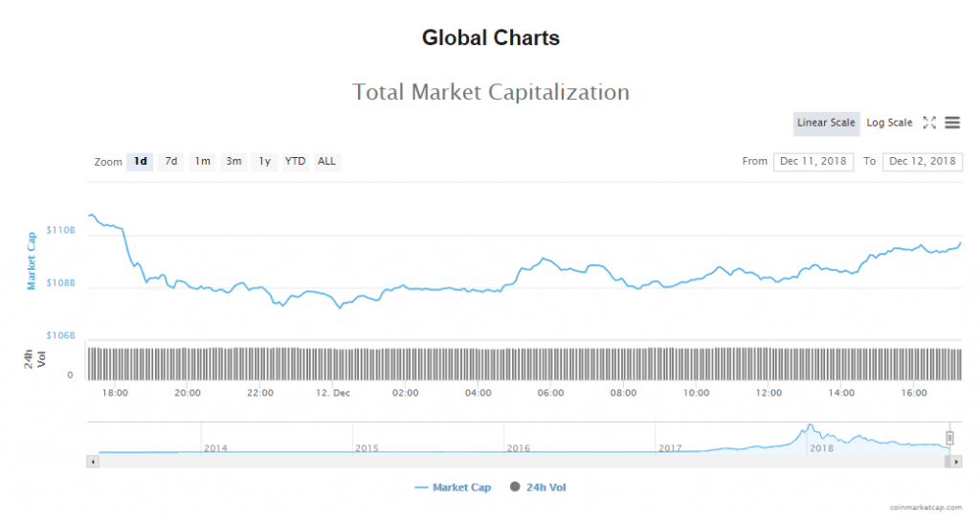This screenshot has height=523, width=980.
Task: Set zoom to 3m
Action: 234,161
